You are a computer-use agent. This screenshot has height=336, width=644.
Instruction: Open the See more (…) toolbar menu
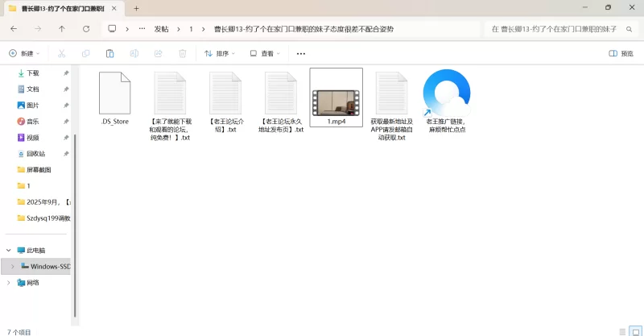point(301,53)
